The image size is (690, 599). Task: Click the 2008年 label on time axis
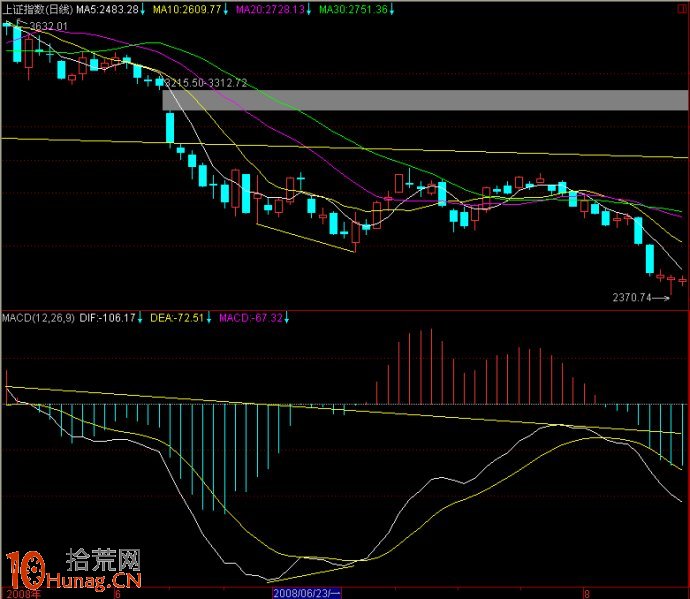point(23,594)
